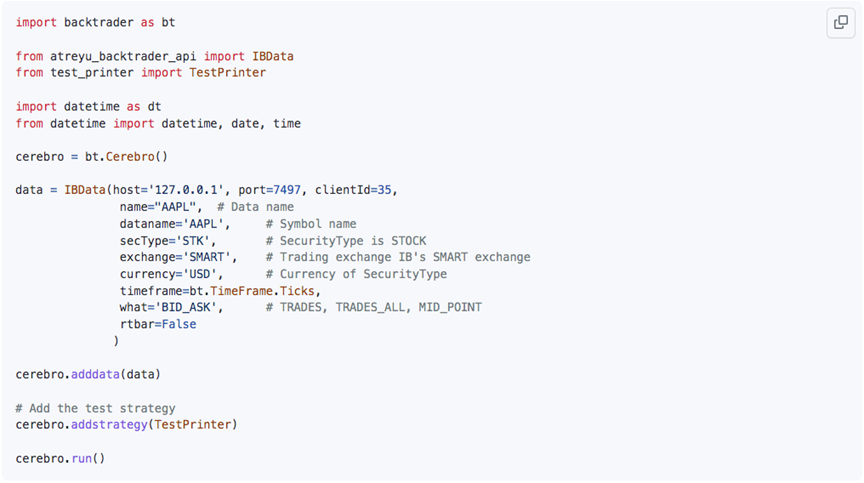This screenshot has width=864, height=483.
Task: Click the '# Symbol name' comment
Action: [x=311, y=224]
